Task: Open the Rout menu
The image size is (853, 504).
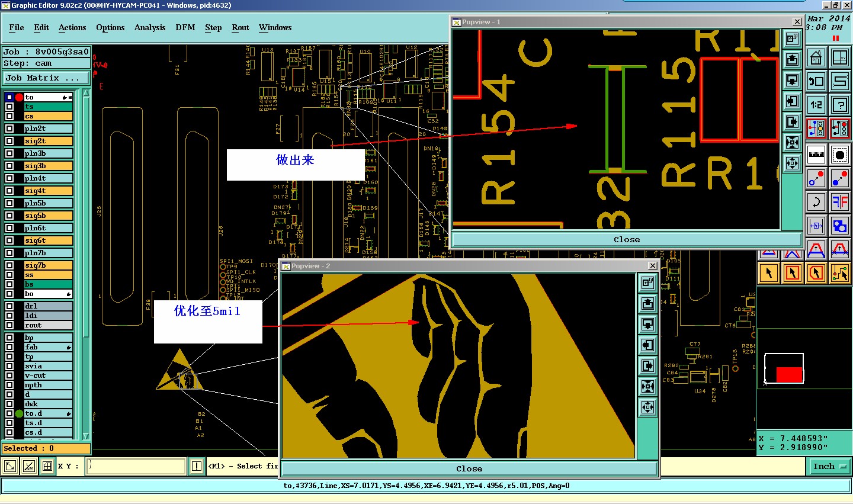Action: click(x=240, y=27)
